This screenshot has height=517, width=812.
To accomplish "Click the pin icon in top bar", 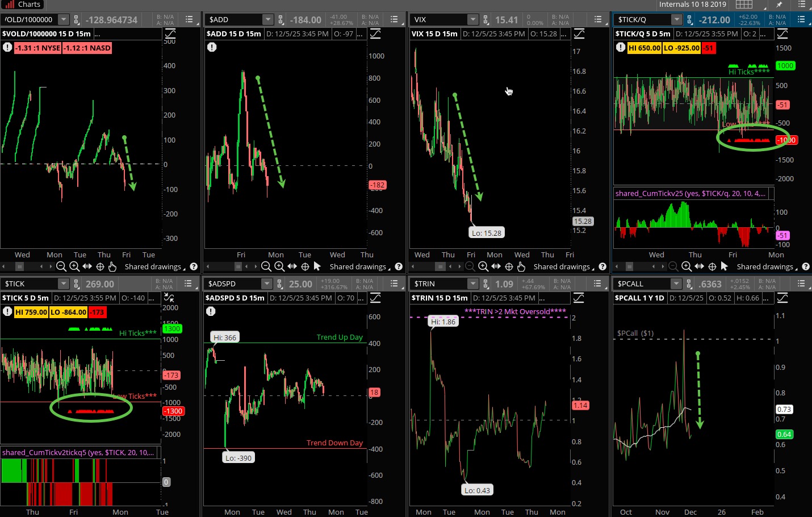I will pos(779,5).
